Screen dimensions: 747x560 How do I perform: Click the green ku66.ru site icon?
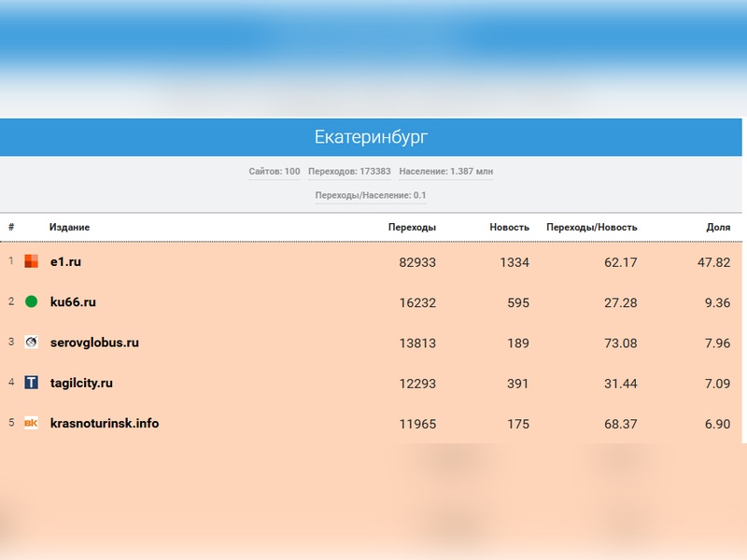tap(31, 301)
